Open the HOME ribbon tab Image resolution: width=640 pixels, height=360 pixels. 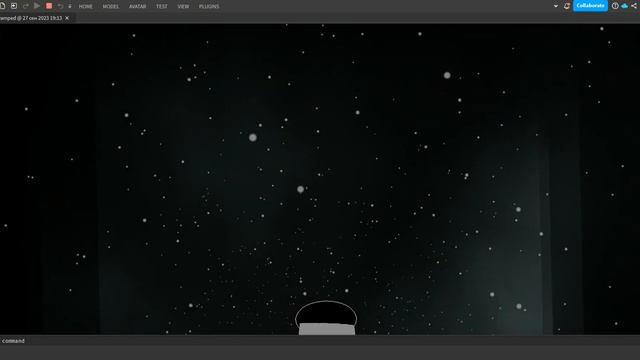[x=86, y=7]
